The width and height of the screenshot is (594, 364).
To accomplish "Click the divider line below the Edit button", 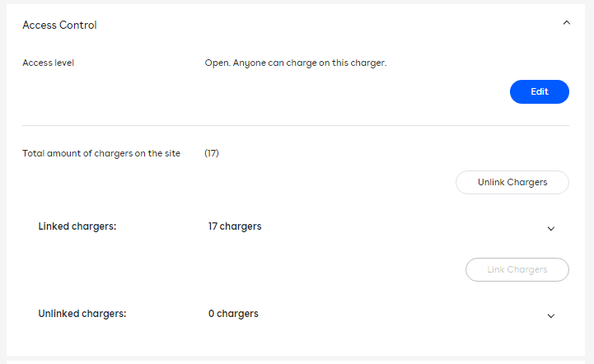I will (x=295, y=125).
